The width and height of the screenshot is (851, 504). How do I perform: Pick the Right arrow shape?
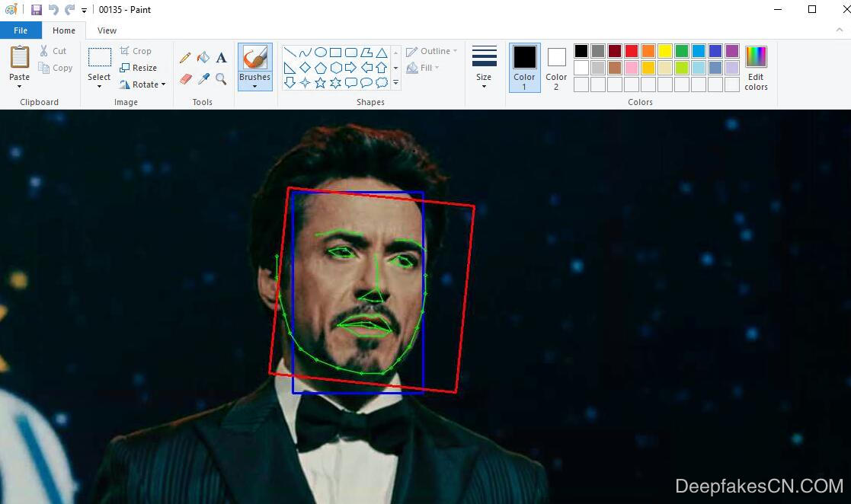tap(351, 68)
